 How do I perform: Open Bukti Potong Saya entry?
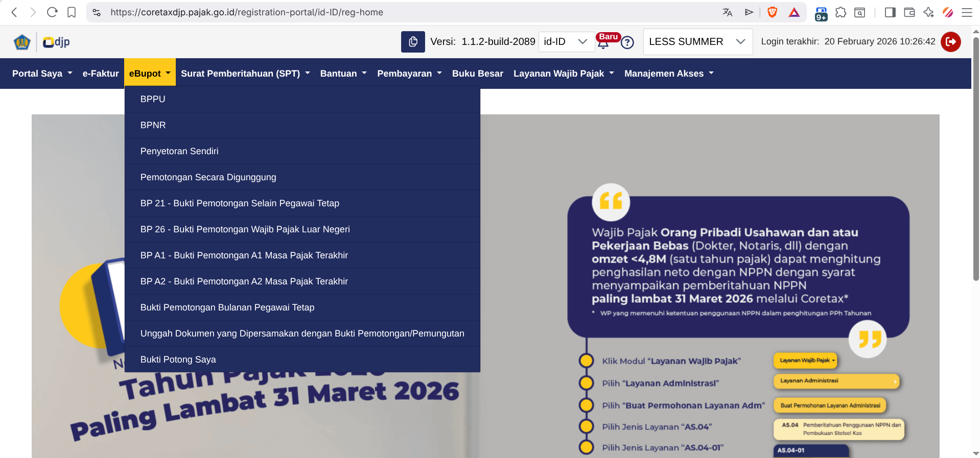(x=302, y=359)
